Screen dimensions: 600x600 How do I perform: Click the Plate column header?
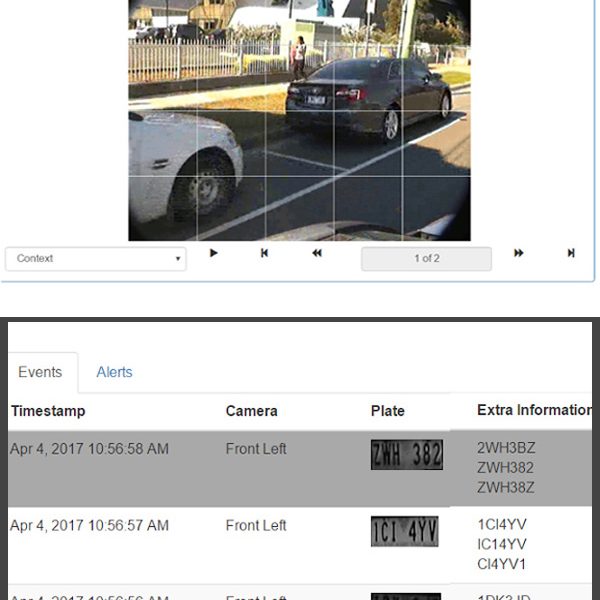pyautogui.click(x=388, y=411)
